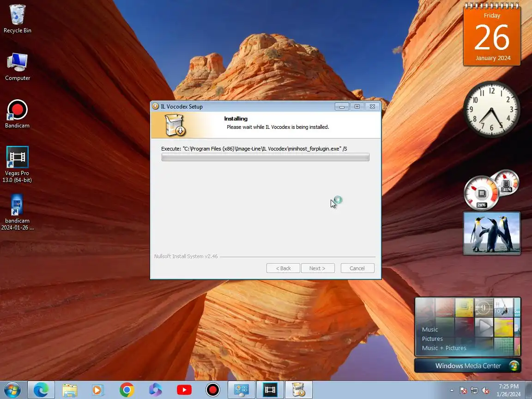
Task: Switch to Vegas Pro in the taskbar
Action: [270, 390]
